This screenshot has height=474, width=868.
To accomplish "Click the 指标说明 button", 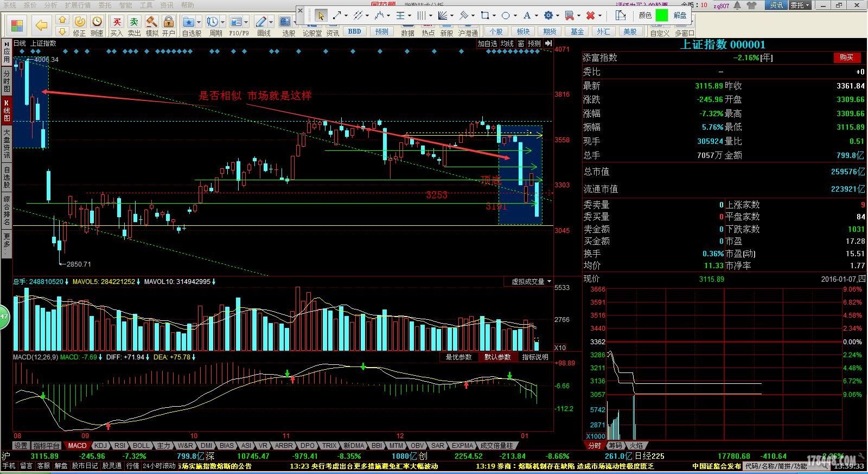I will pos(535,357).
